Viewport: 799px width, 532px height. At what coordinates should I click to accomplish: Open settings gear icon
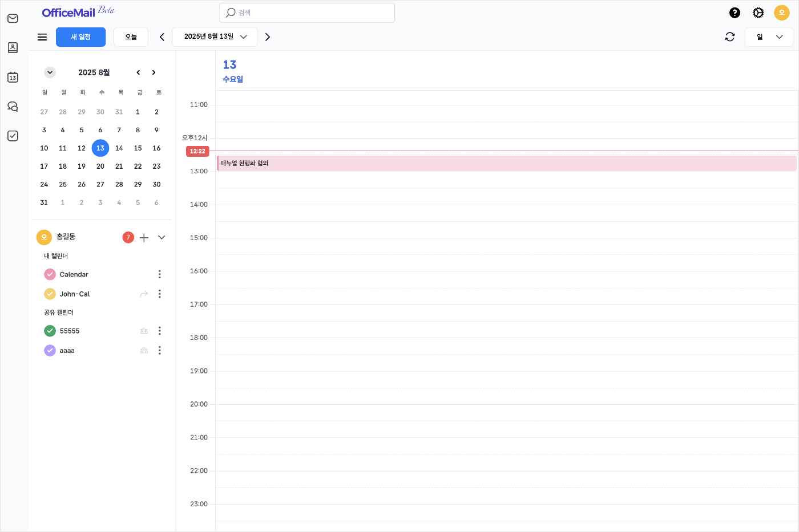pos(758,13)
